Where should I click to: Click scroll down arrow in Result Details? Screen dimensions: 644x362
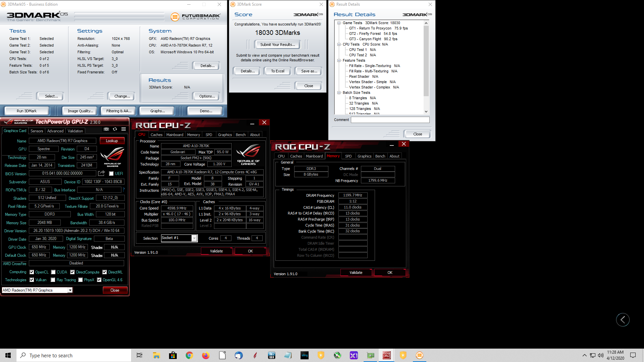(x=426, y=112)
